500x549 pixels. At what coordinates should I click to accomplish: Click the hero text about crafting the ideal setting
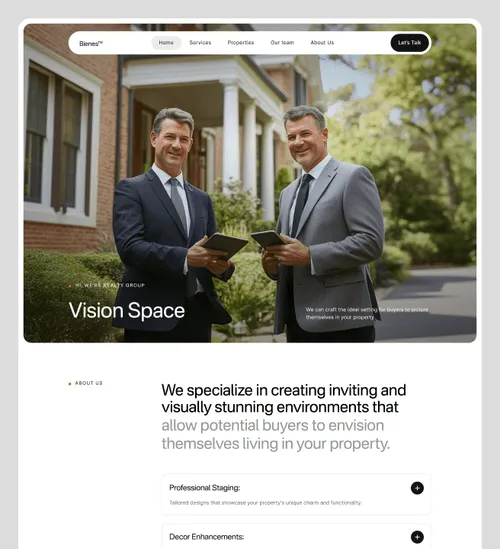367,313
